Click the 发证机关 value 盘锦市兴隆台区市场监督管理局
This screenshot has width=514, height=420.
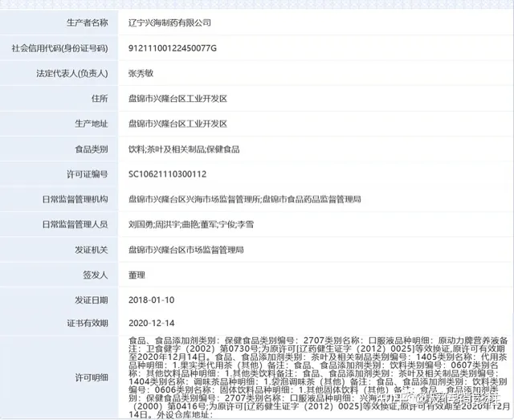tap(186, 251)
